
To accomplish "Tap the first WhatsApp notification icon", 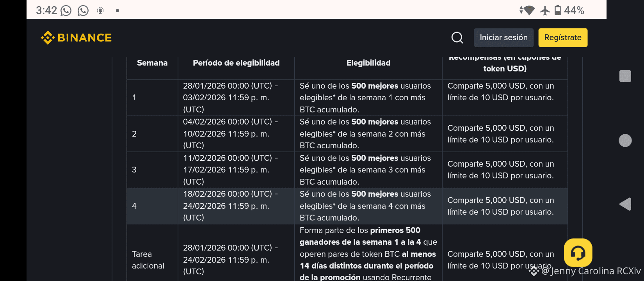I will tap(66, 11).
